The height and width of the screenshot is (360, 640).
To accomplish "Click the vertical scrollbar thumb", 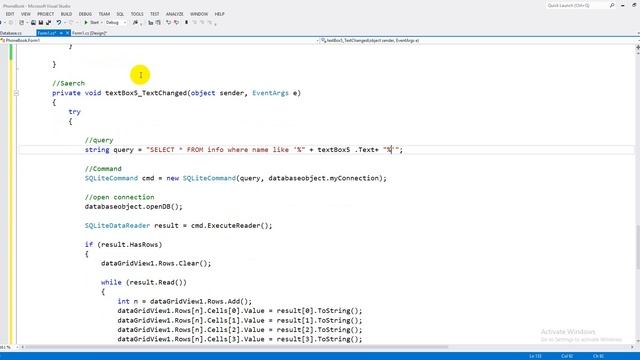I will coord(637,247).
